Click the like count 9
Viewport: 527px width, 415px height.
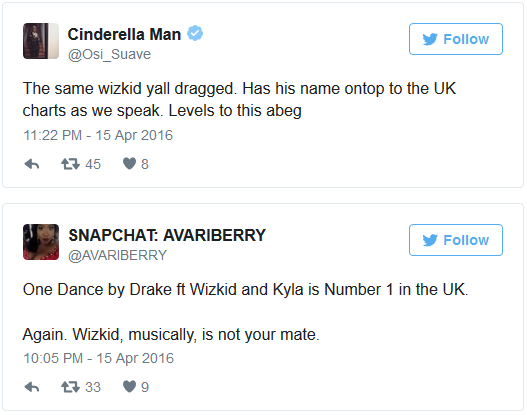tap(145, 387)
